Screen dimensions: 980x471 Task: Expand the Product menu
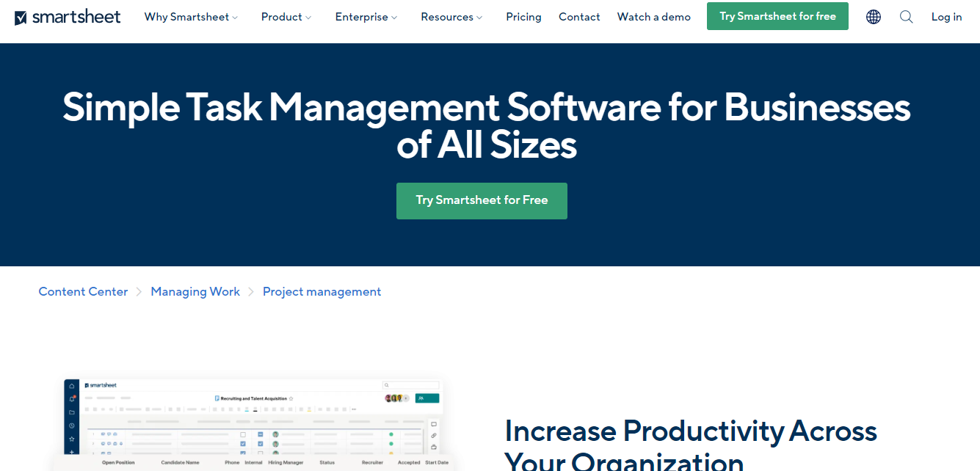286,17
